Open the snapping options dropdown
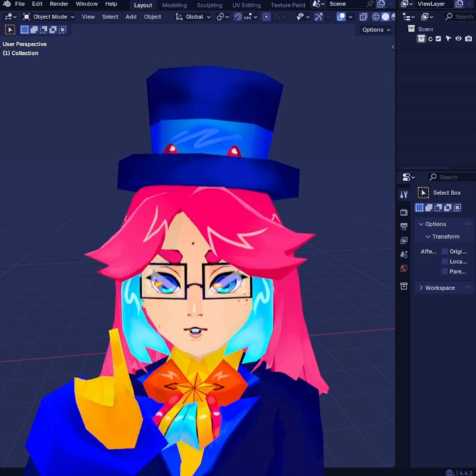This screenshot has width=476, height=476. pos(251,17)
